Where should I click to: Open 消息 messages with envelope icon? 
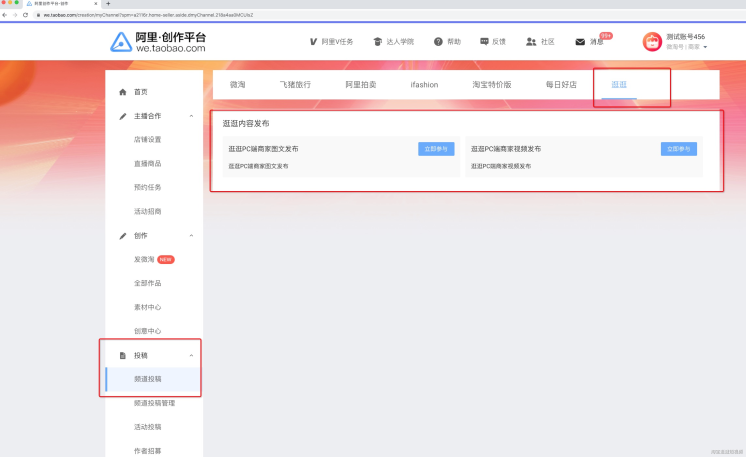point(581,42)
